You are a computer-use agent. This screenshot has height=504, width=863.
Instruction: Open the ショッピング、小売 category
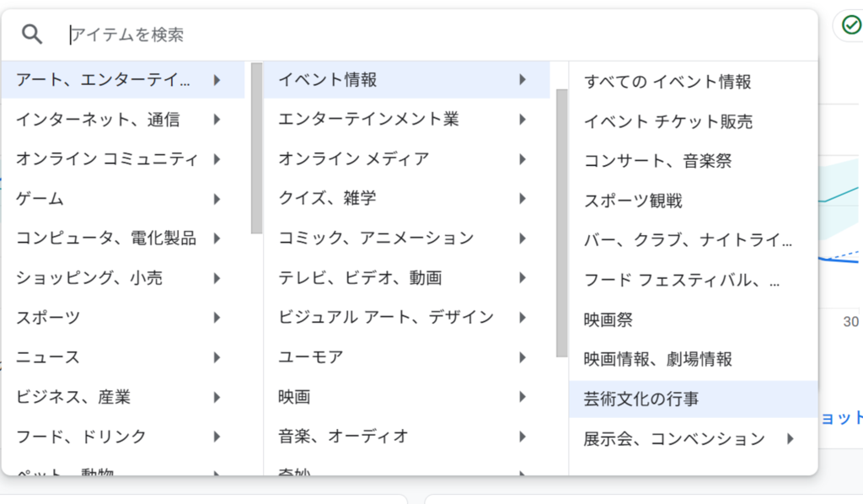click(123, 278)
